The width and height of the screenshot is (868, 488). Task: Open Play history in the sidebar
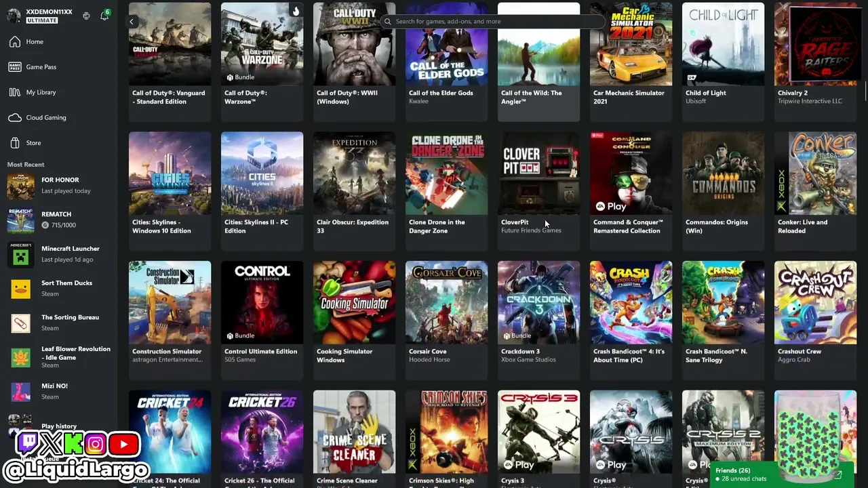59,426
